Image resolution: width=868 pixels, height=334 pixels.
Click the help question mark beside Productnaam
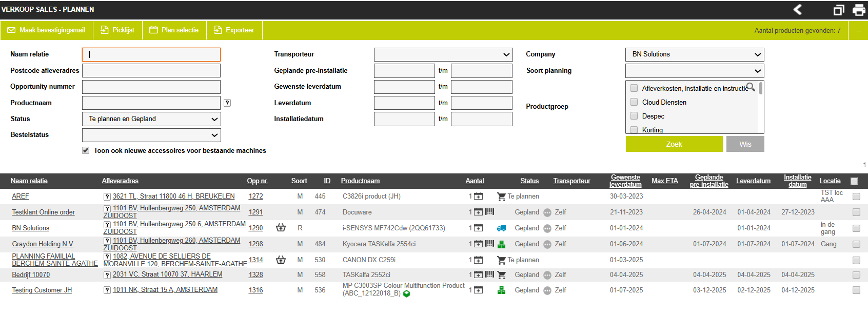pos(227,103)
